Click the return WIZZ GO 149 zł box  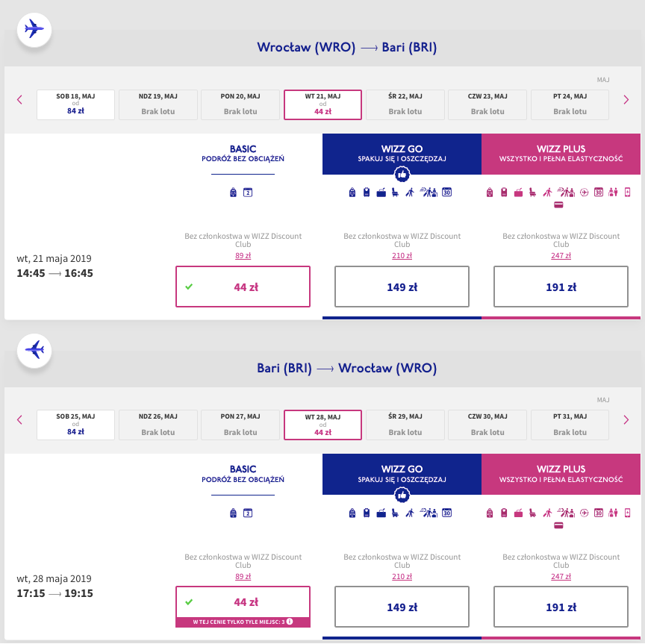402,607
